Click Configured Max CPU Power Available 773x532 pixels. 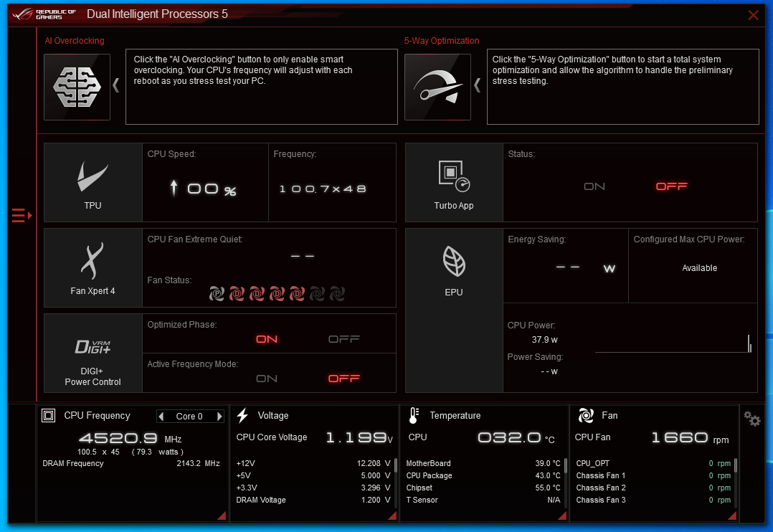[x=700, y=267]
